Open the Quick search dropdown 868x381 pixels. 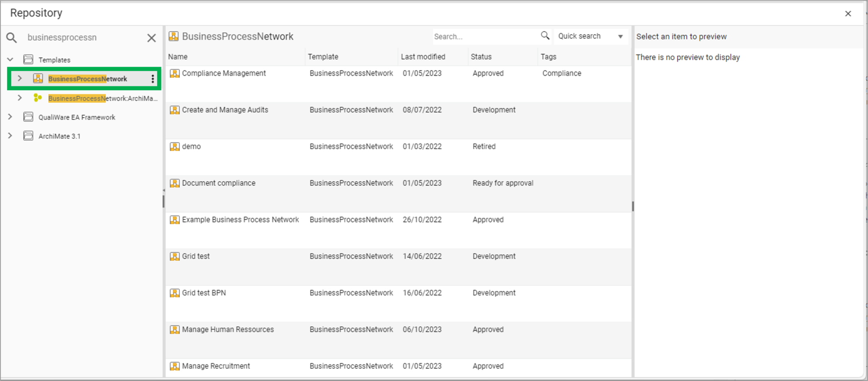coord(591,36)
